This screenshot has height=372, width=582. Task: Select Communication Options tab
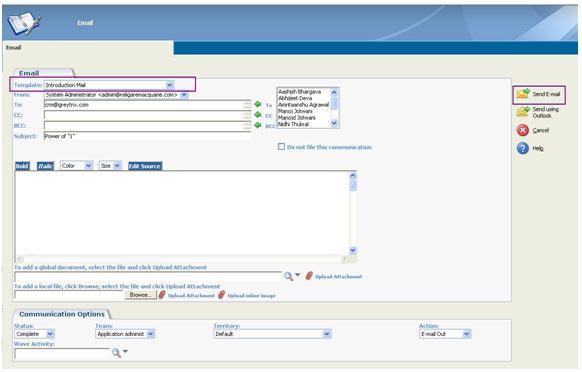click(x=62, y=314)
